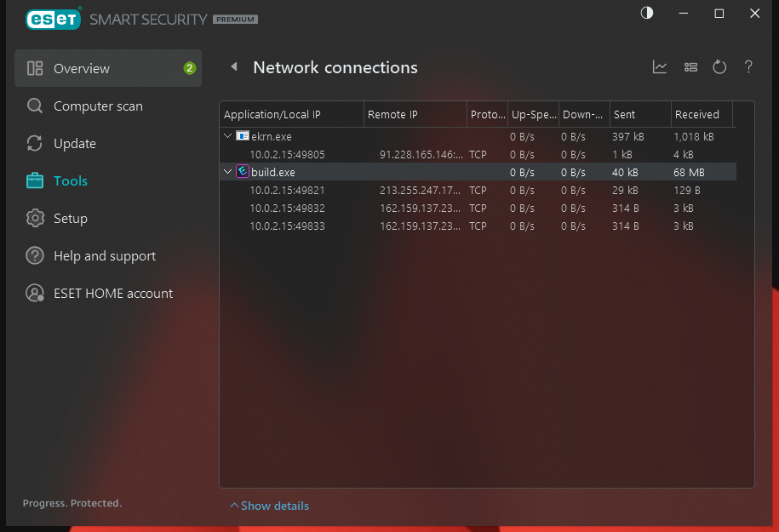The width and height of the screenshot is (779, 532).
Task: Sort by Received column header
Action: [x=702, y=114]
